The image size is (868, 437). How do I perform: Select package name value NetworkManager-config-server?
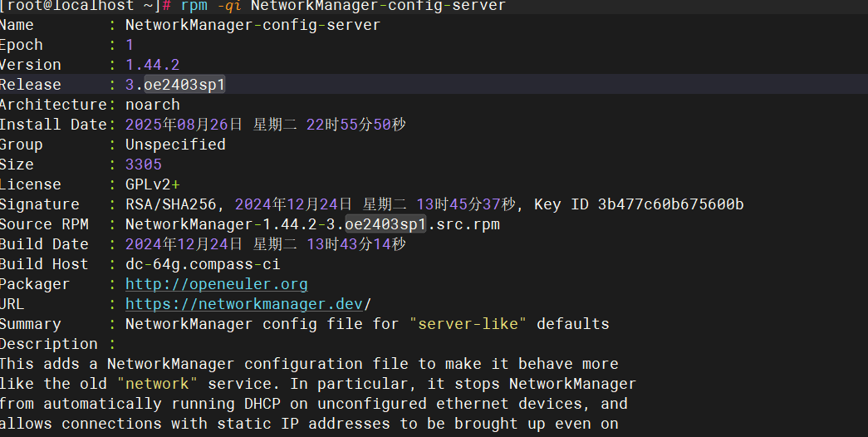click(253, 25)
